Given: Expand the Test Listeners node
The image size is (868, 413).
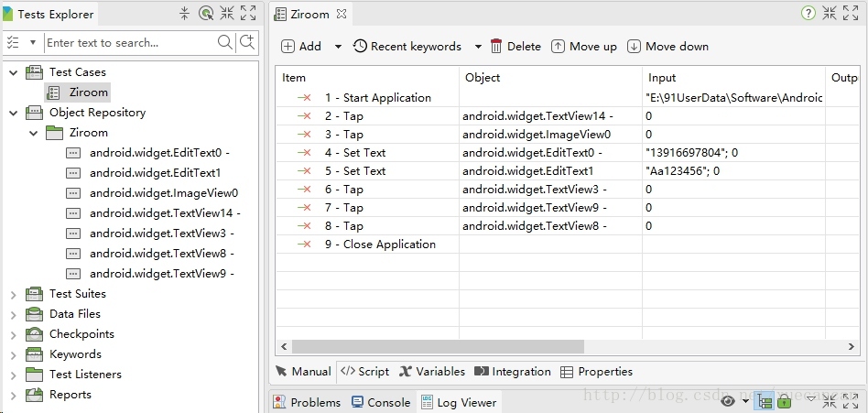Looking at the screenshot, I should pyautogui.click(x=14, y=375).
